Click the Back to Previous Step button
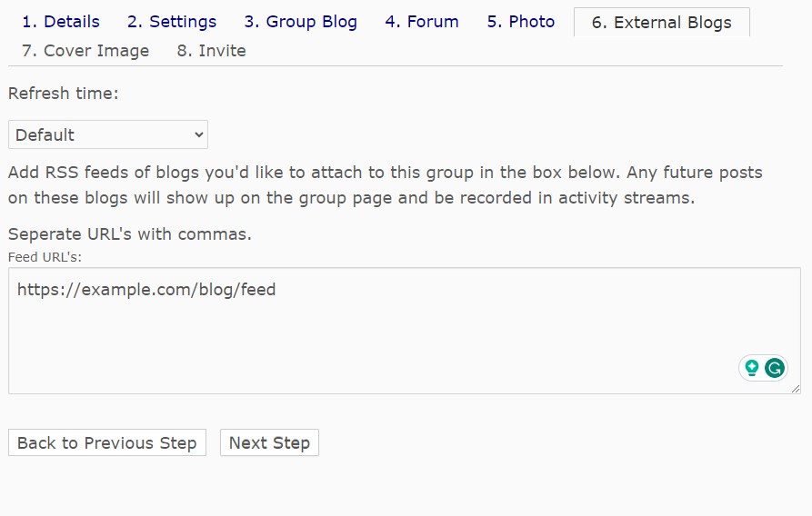The image size is (812, 516). point(107,442)
